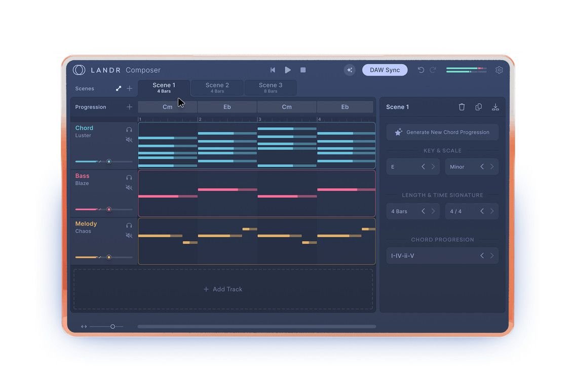Toggle the DAW Sync button
The height and width of the screenshot is (392, 574).
pyautogui.click(x=385, y=70)
